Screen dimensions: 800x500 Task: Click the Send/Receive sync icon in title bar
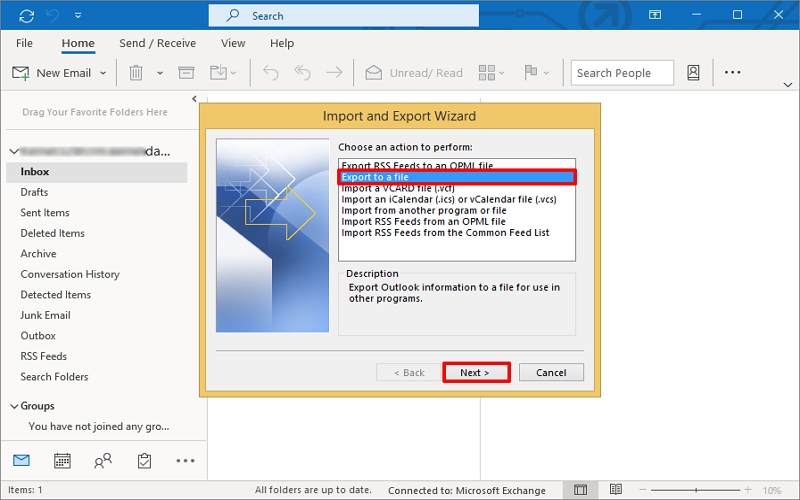click(27, 16)
